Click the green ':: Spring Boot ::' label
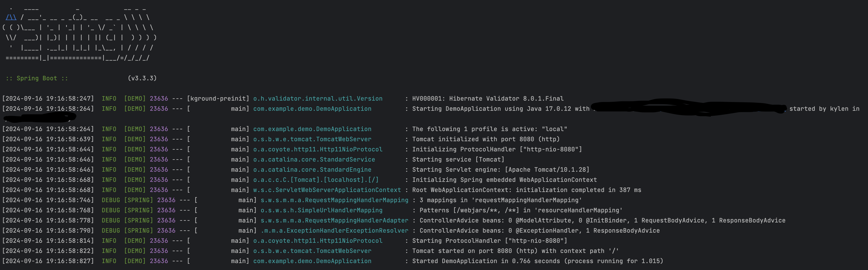The image size is (868, 270). click(37, 78)
